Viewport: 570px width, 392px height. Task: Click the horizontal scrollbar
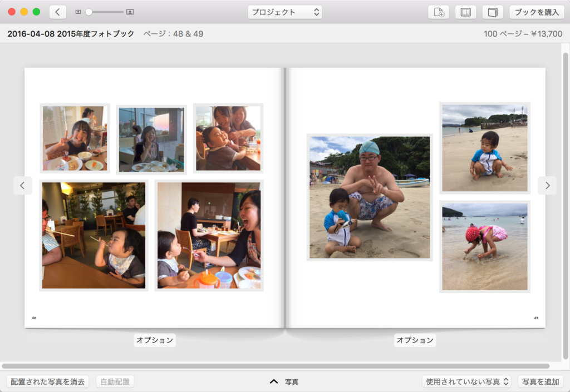(x=276, y=366)
